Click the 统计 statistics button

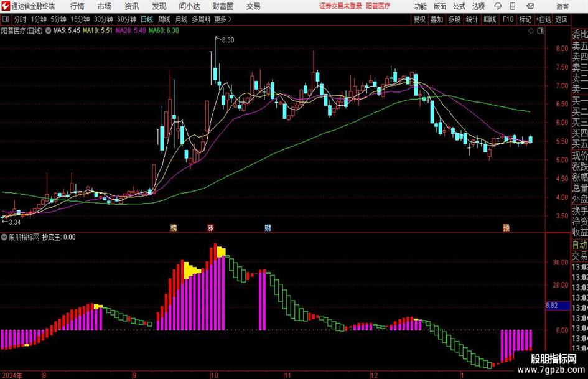click(x=472, y=19)
